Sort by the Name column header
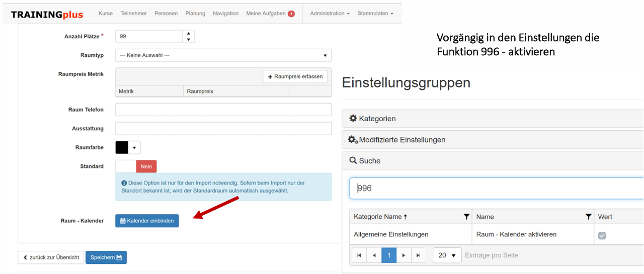The image size is (644, 274). click(x=485, y=217)
